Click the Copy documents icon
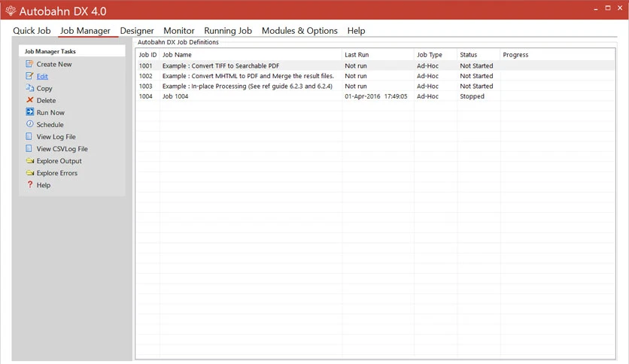The height and width of the screenshot is (364, 629). [x=29, y=88]
